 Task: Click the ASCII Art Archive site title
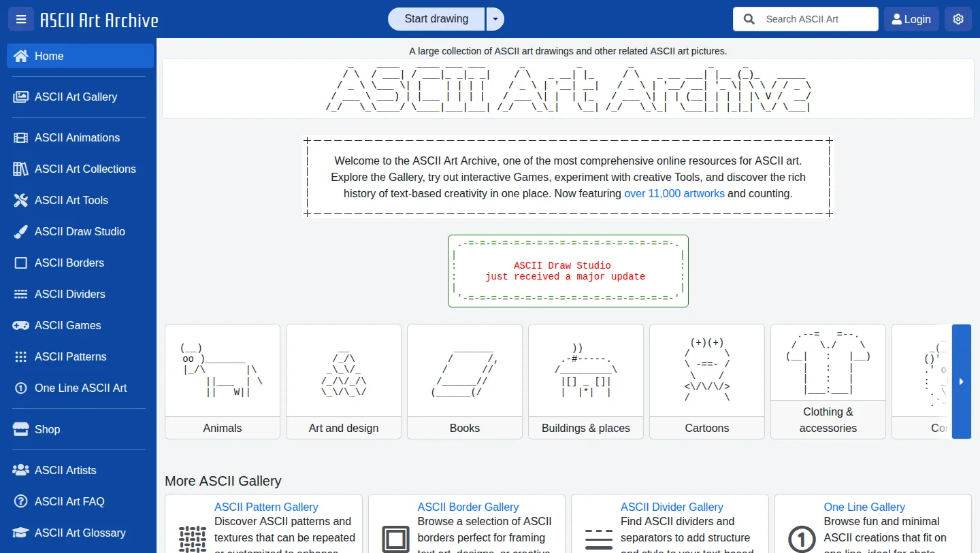pos(99,20)
